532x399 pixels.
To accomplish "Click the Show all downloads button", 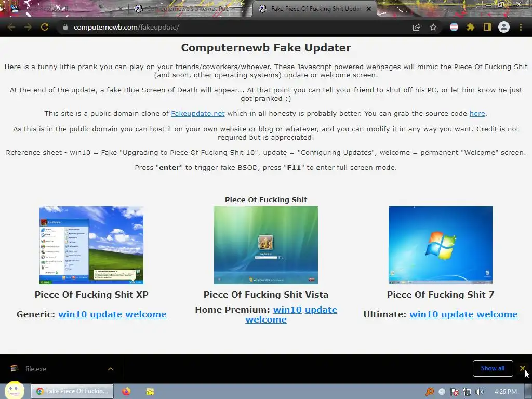I will [493, 368].
